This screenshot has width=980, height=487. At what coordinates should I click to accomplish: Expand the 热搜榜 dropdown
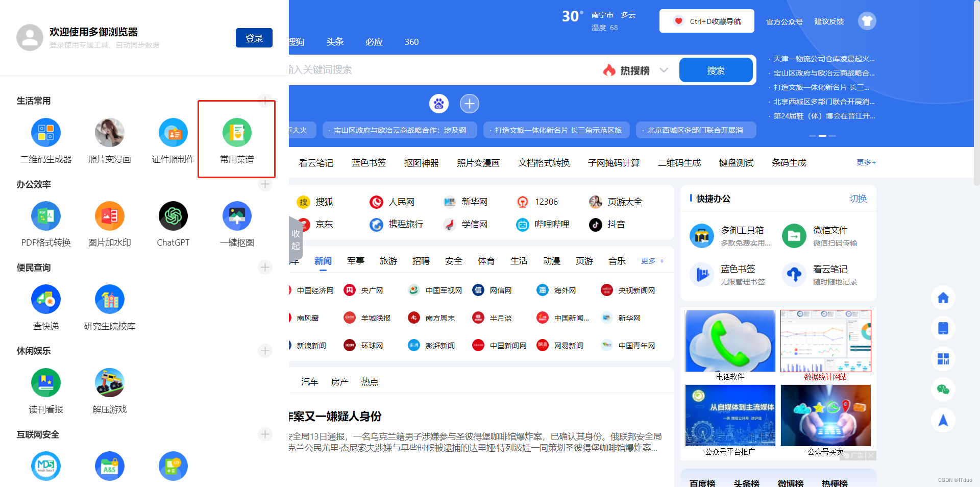point(664,70)
